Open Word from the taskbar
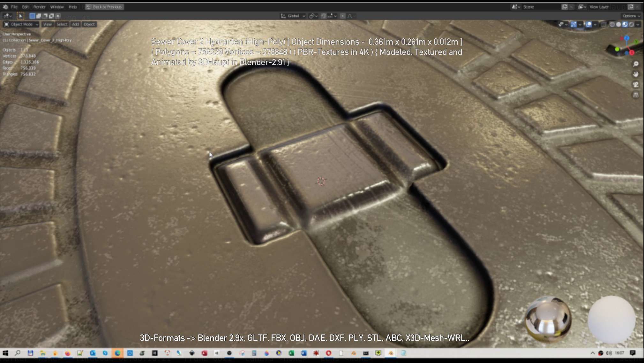This screenshot has height=363, width=644. tap(303, 353)
